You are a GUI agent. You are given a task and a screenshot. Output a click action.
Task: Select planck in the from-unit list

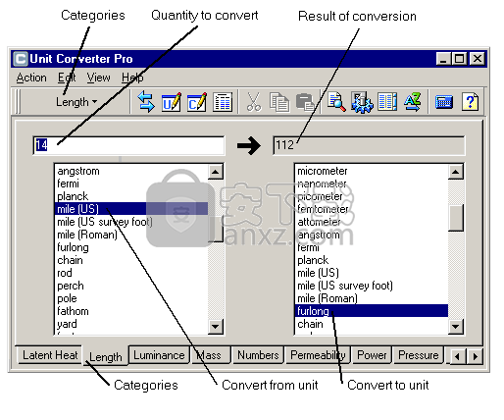tap(131, 196)
